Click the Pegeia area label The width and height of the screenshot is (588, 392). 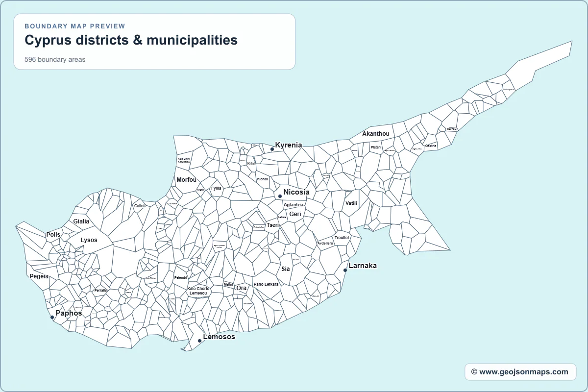tap(39, 276)
